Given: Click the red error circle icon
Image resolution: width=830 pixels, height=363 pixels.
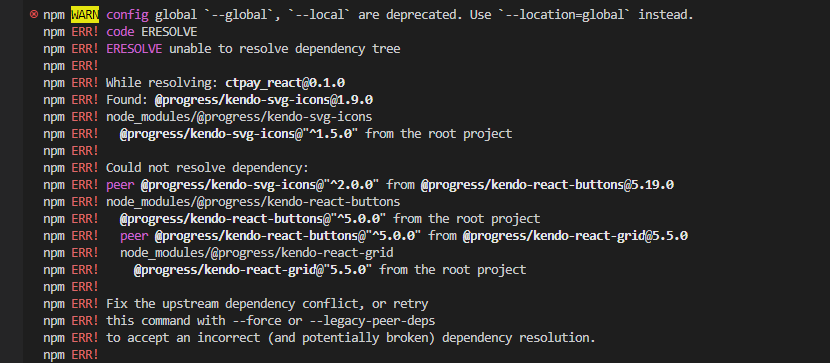Looking at the screenshot, I should tap(34, 15).
